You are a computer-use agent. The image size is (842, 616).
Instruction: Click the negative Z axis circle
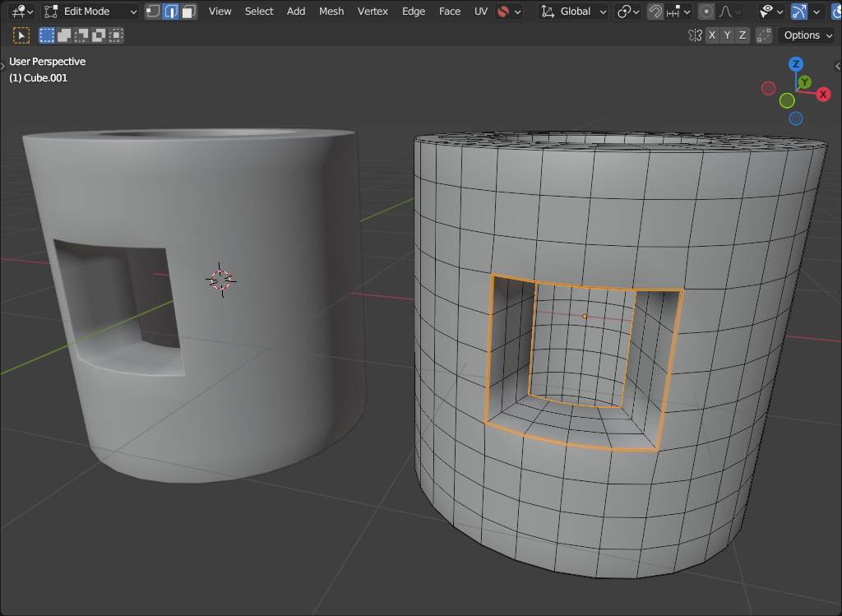coord(796,118)
